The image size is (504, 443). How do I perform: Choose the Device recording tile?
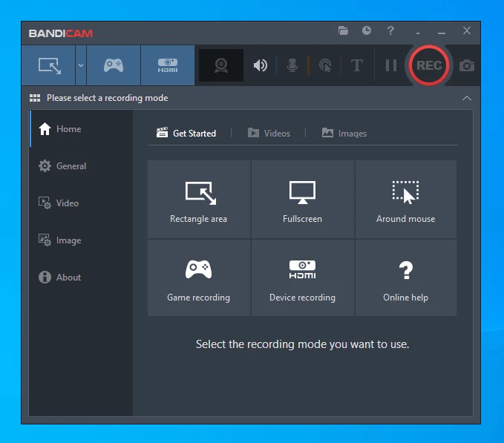tap(302, 278)
